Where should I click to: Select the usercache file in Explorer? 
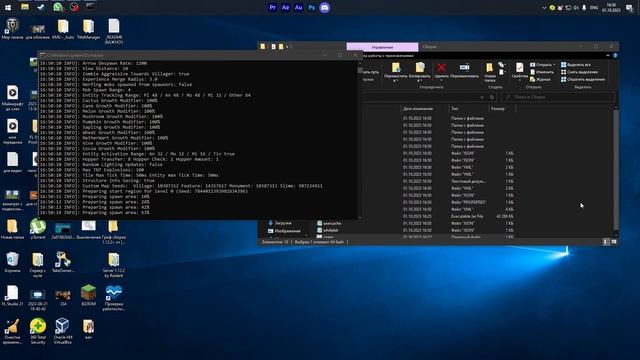click(x=329, y=223)
